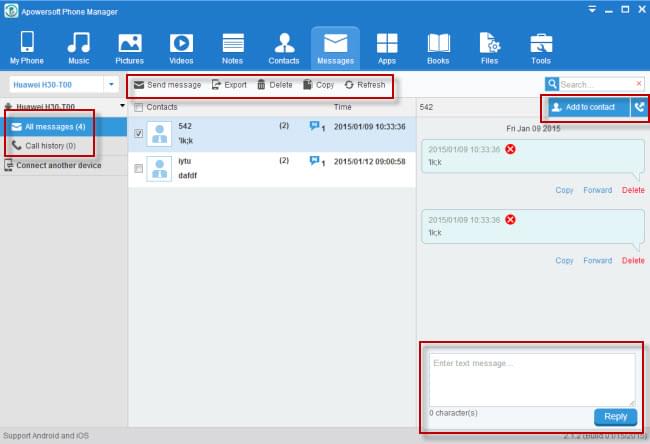Open the Tools section
The height and width of the screenshot is (444, 650).
tap(541, 48)
